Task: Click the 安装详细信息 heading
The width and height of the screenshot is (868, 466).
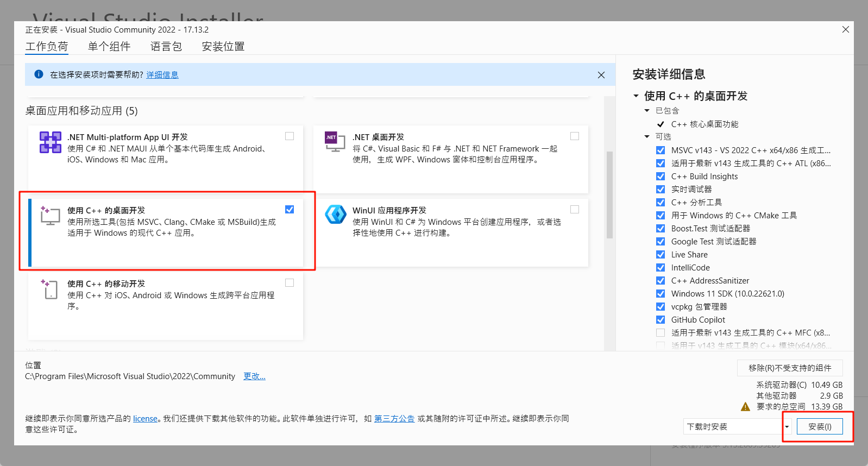Action: click(x=669, y=74)
